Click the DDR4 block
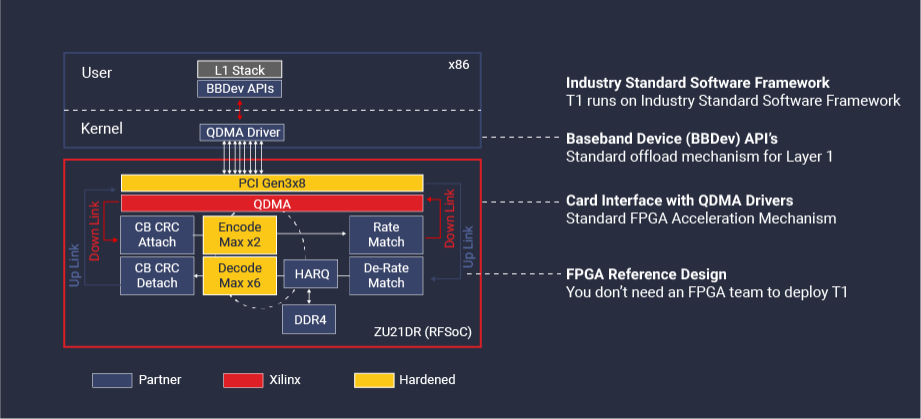The image size is (921, 419). click(309, 319)
